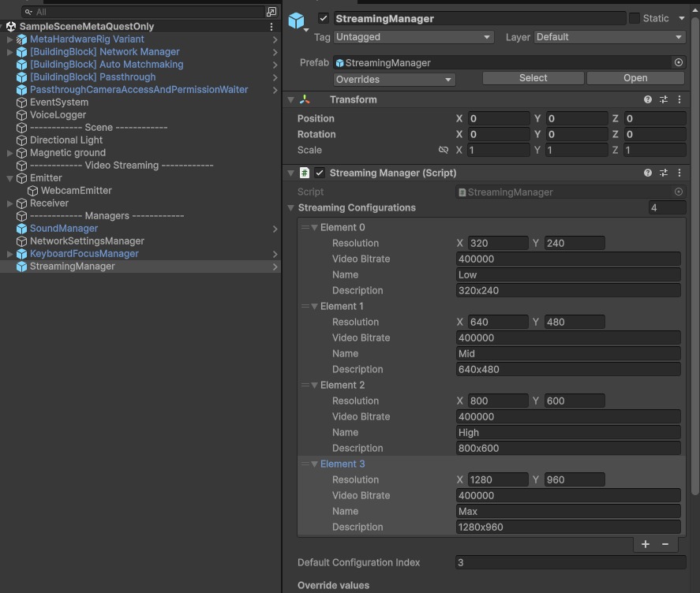The width and height of the screenshot is (700, 593).
Task: Click the prefab Select button
Action: tap(533, 78)
